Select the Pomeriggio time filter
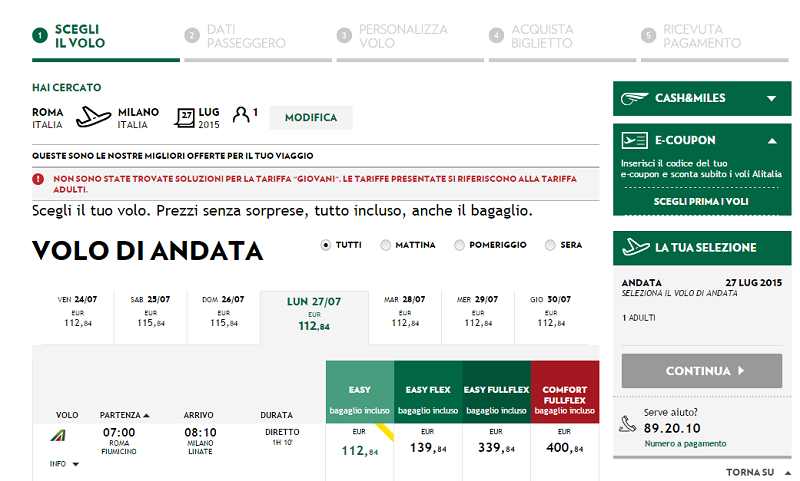800x481 pixels. tap(459, 245)
